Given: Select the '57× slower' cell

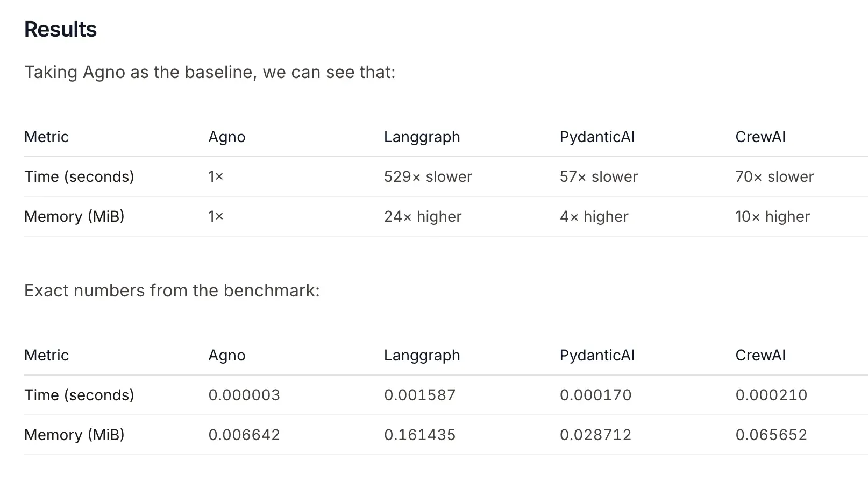Looking at the screenshot, I should [598, 176].
